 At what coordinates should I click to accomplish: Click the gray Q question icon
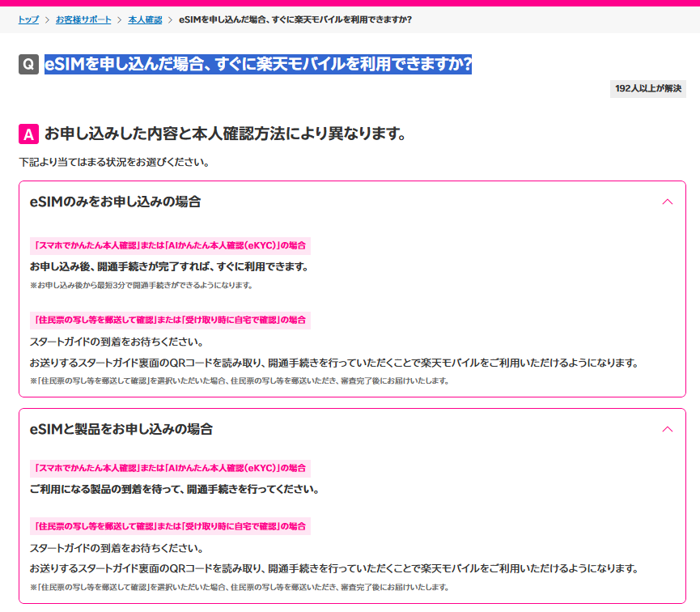point(28,65)
